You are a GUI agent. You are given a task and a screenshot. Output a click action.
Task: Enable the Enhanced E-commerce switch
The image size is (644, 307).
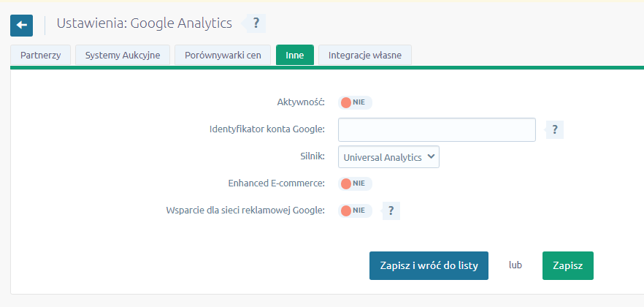[355, 183]
